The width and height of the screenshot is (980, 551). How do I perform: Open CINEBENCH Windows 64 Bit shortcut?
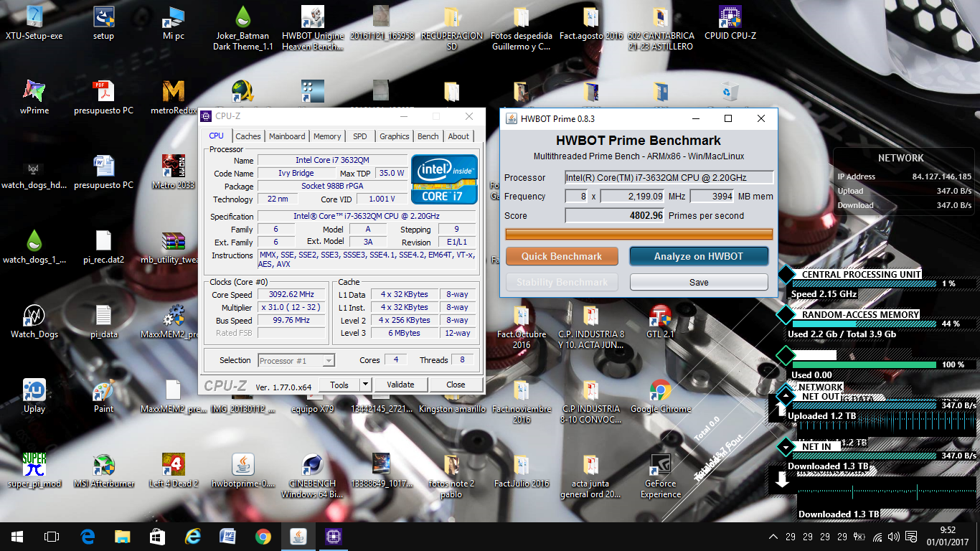(312, 476)
